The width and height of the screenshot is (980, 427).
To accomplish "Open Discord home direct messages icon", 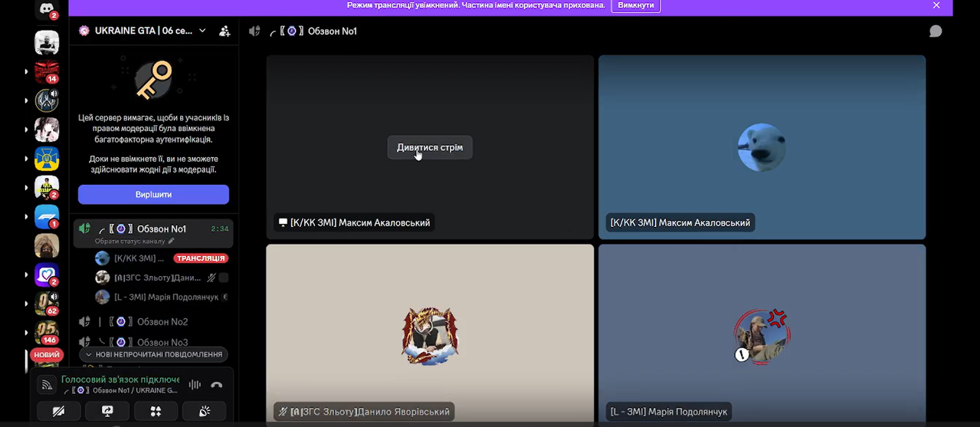I will click(47, 8).
